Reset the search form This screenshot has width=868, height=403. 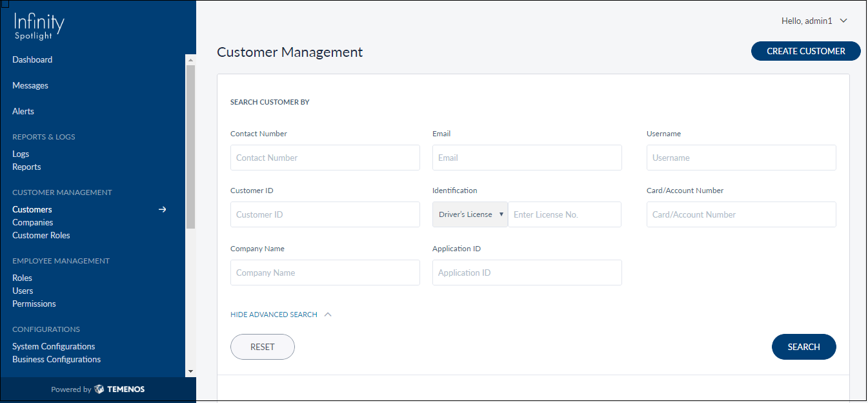(262, 347)
